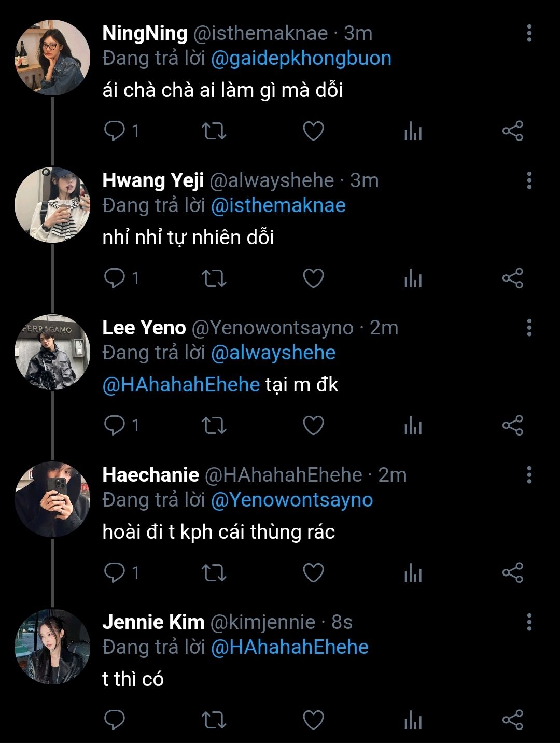The width and height of the screenshot is (560, 743).
Task: Open Hwang Yeji's profile picture
Action: point(52,205)
